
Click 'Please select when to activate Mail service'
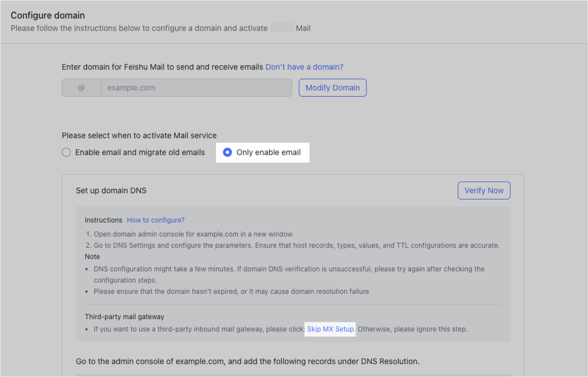(x=139, y=135)
